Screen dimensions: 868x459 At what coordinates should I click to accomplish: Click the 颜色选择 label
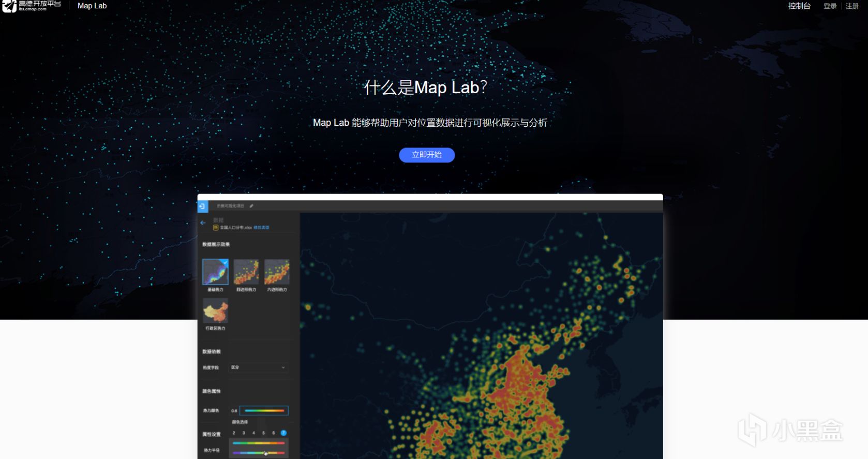point(240,422)
